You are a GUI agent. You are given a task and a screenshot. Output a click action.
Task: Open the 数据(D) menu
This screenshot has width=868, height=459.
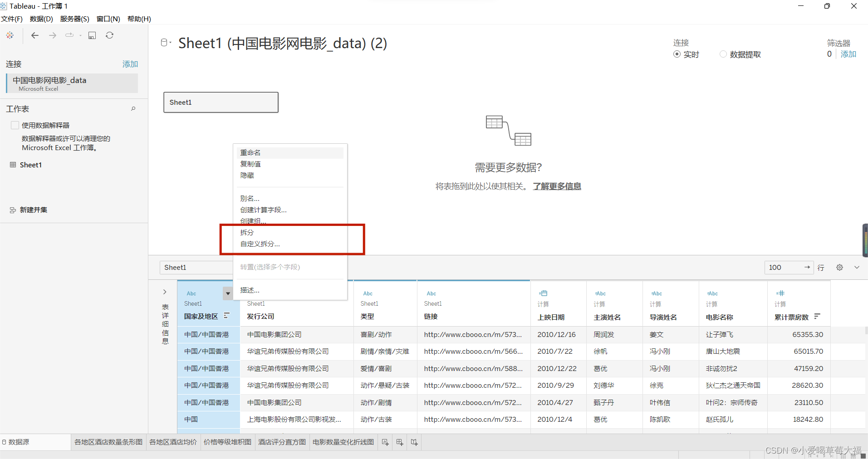pos(41,19)
